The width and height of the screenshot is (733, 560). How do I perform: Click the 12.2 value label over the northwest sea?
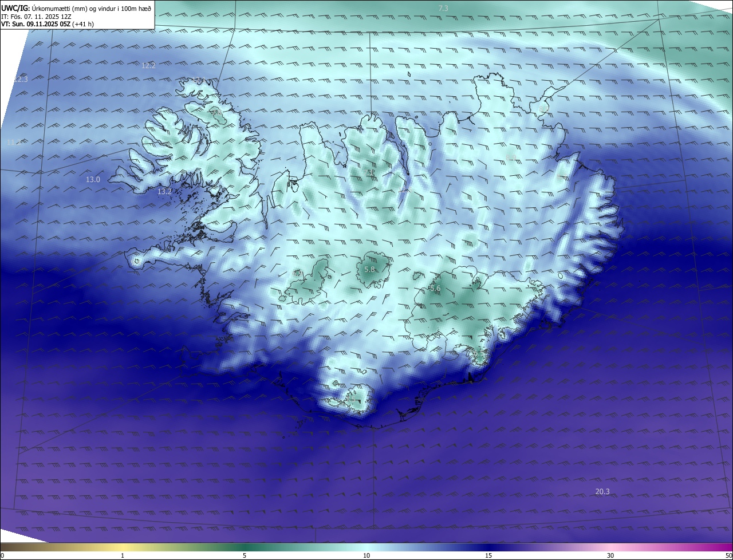coord(148,66)
